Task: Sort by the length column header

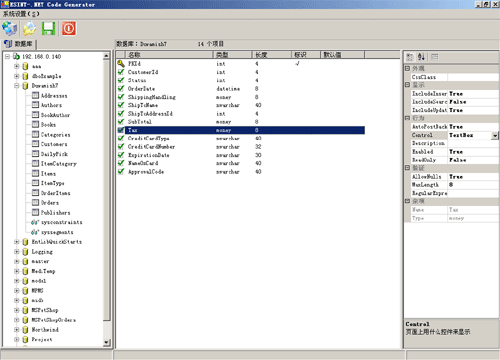Action: pos(272,55)
